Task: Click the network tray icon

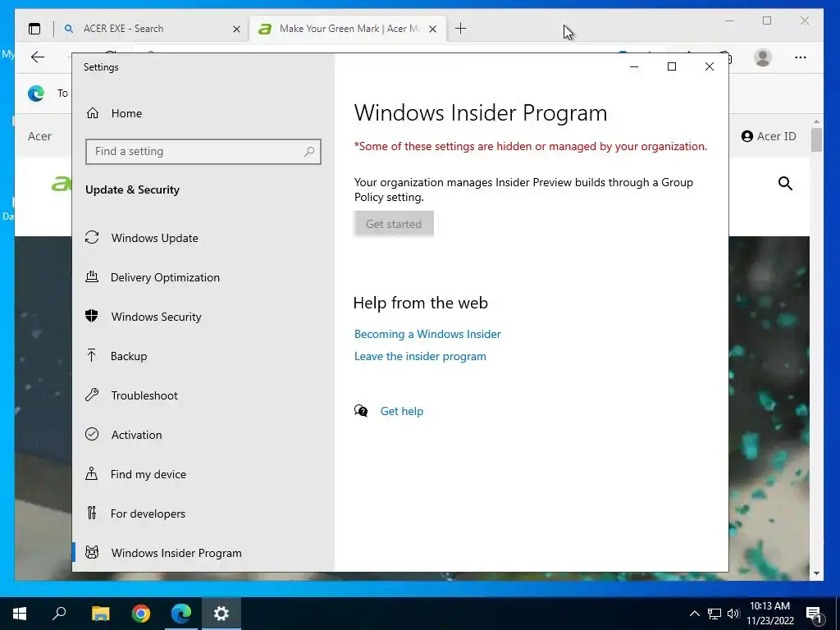Action: click(714, 614)
